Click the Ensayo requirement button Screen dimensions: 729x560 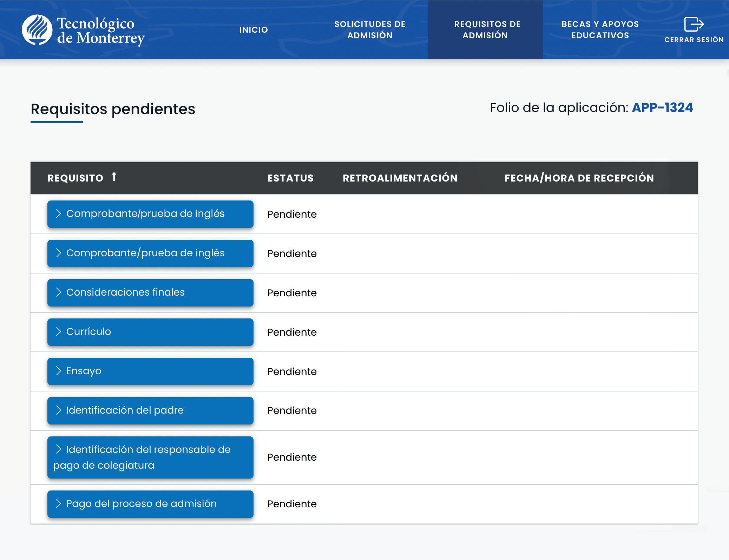point(150,371)
